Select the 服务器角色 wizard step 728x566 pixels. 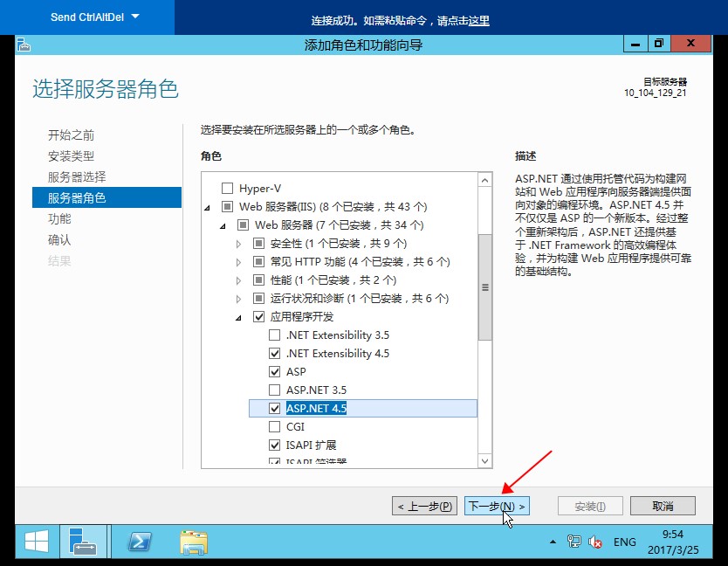[x=106, y=198]
